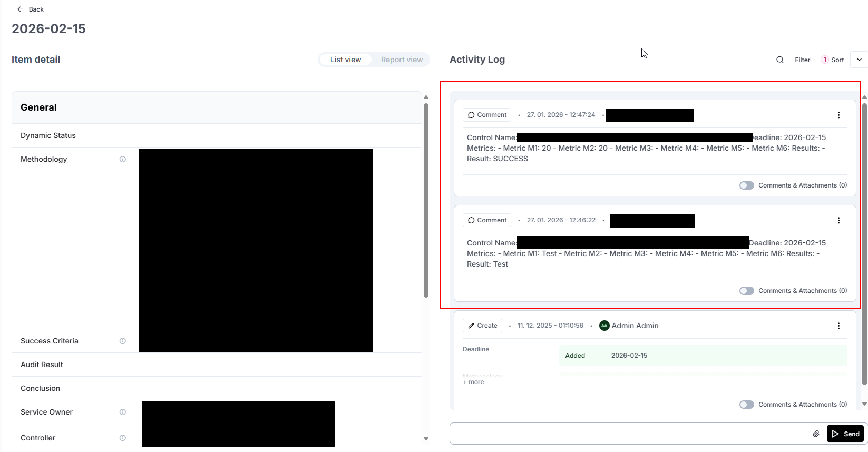Go Back to previous page
Image resolution: width=868 pixels, height=452 pixels.
pos(31,9)
